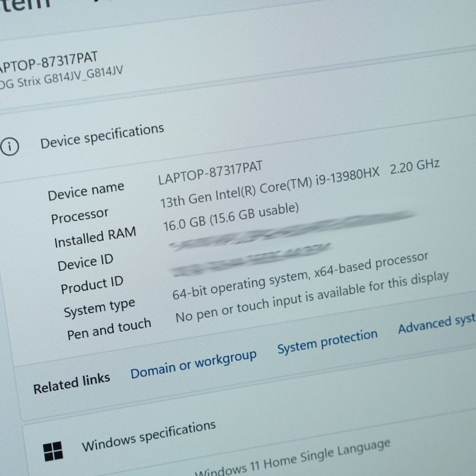
Task: Click the ROG Strix G814JV_G814JV model text
Action: pyautogui.click(x=61, y=78)
